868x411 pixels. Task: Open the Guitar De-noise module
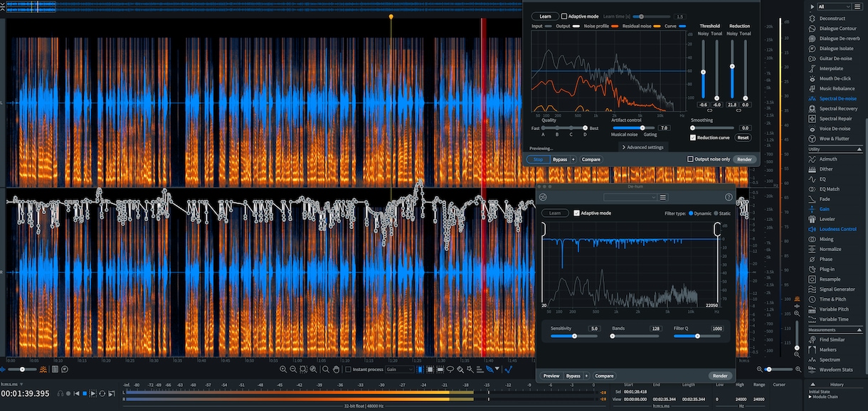coord(835,58)
